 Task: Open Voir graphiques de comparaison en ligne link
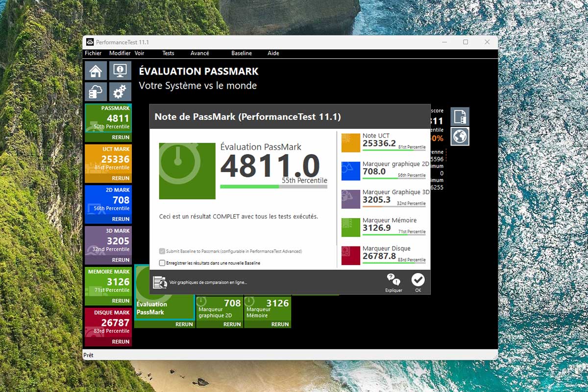point(208,283)
